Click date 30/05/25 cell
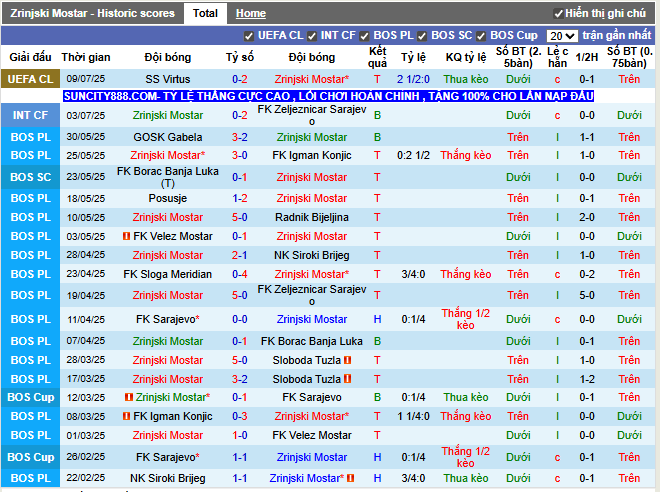Viewport: 660px width, 492px height. click(x=86, y=137)
